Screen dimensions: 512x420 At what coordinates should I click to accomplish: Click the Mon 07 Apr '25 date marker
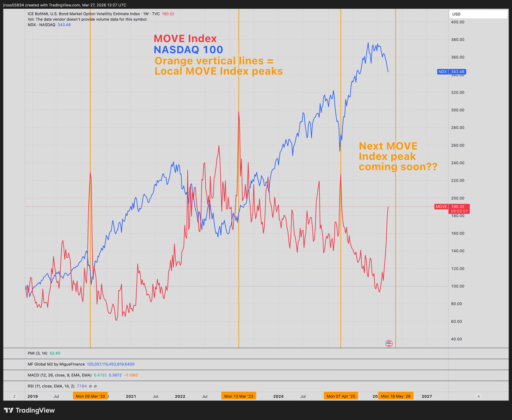[341, 396]
